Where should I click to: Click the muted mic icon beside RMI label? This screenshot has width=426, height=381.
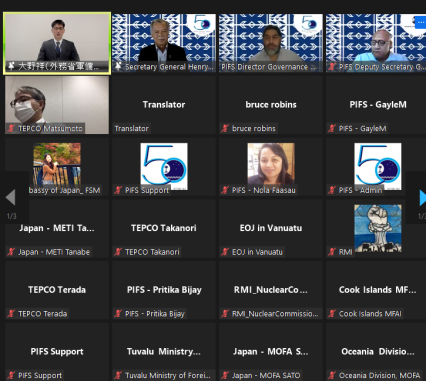pyautogui.click(x=332, y=252)
